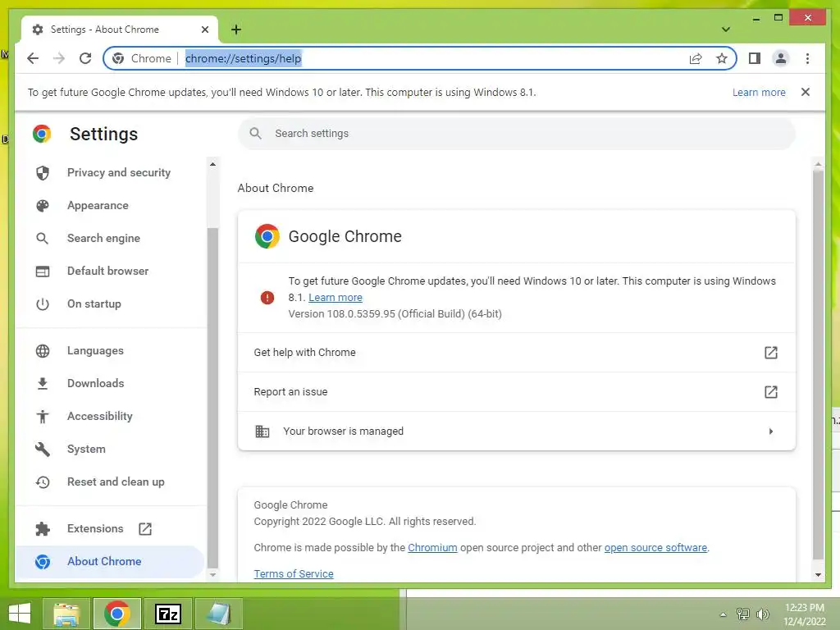Open the open source software link
Viewport: 840px width, 630px height.
coord(655,547)
